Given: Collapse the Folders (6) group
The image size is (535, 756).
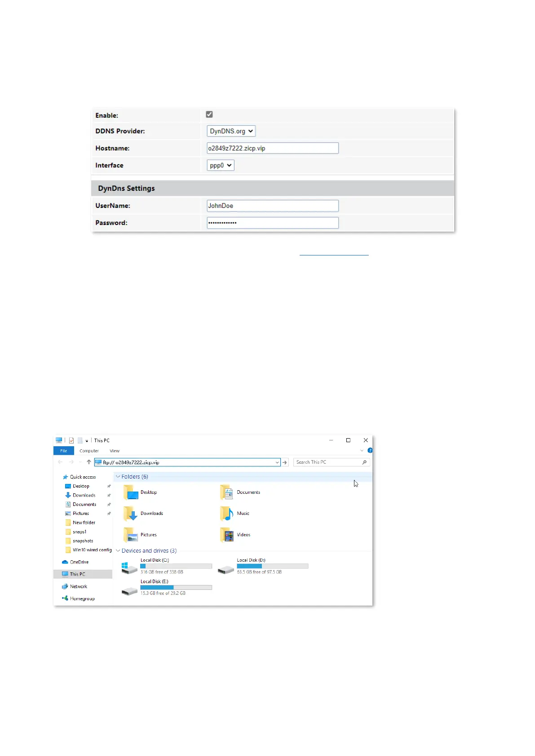Looking at the screenshot, I should pos(118,477).
